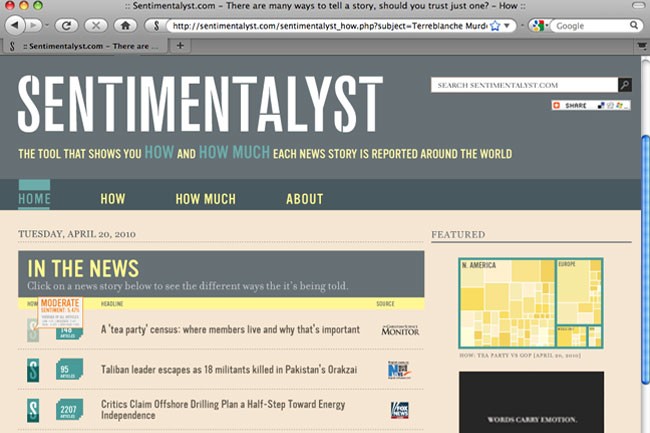Viewport: 650px width, 433px height.
Task: Click the FEATURED section heading
Action: pos(458,235)
